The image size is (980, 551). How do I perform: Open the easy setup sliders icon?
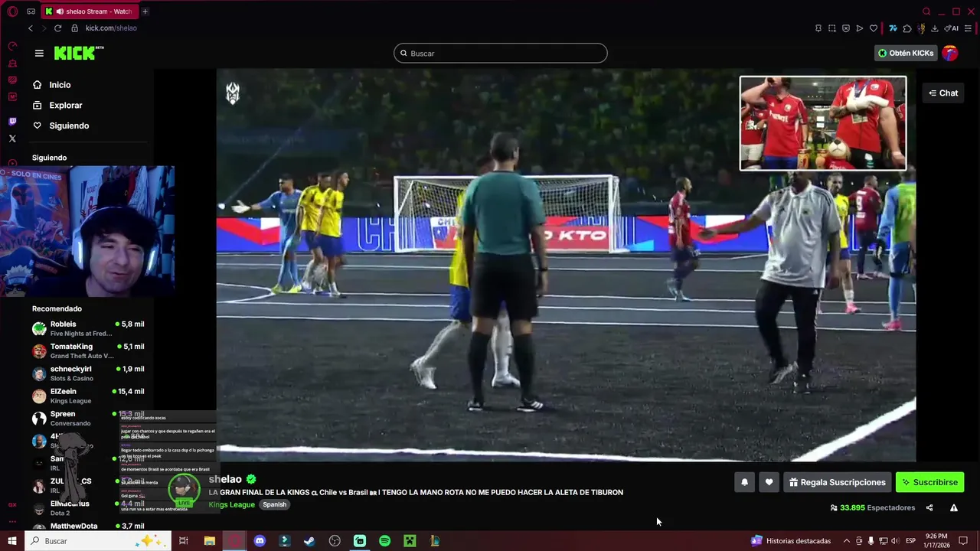[x=969, y=28]
